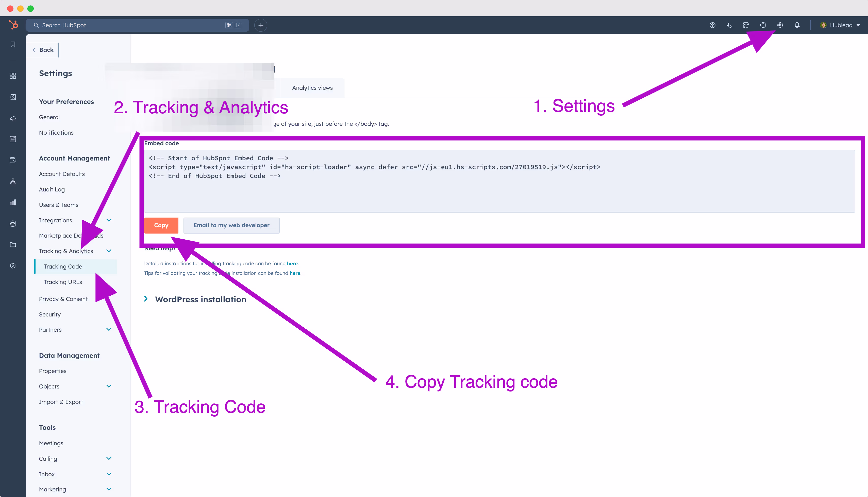
Task: Open the calling phone icon in top bar
Action: pos(729,25)
